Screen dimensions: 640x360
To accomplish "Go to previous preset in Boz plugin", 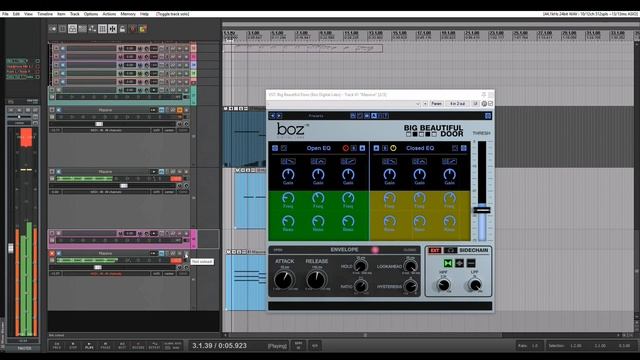I will pos(273,116).
